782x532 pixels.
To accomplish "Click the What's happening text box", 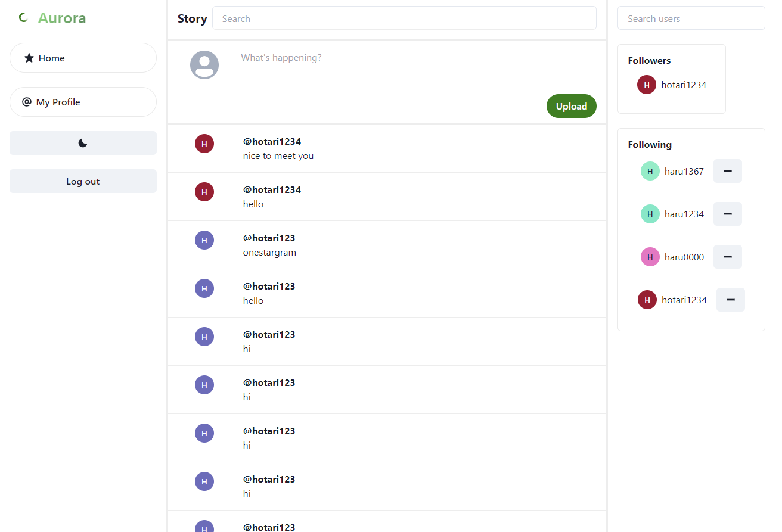I will (423, 66).
